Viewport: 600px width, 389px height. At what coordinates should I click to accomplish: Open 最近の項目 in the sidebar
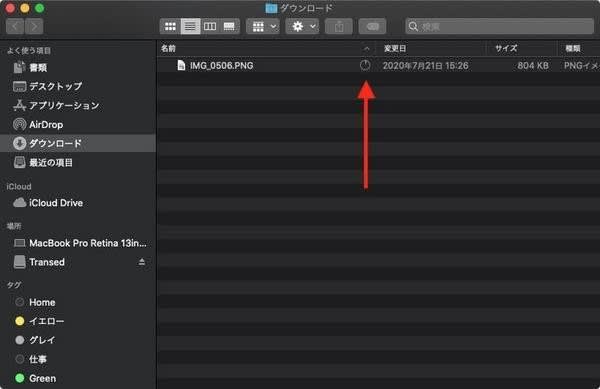coord(78,163)
